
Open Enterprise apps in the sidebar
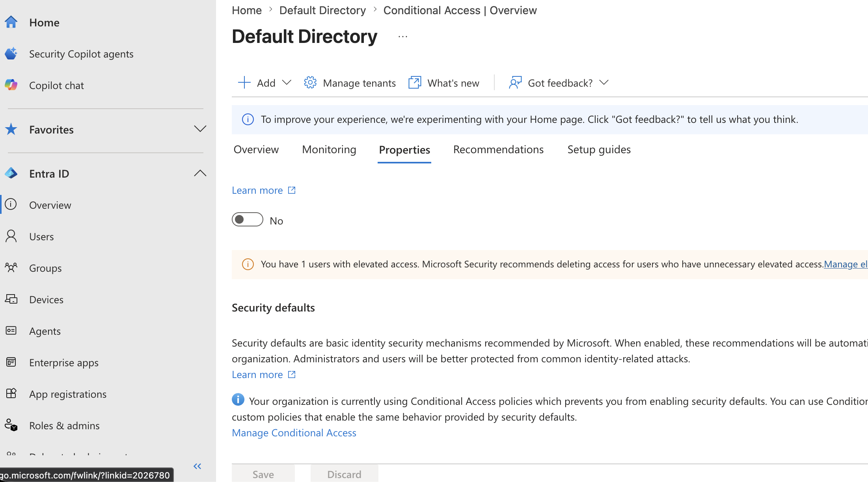[64, 363]
